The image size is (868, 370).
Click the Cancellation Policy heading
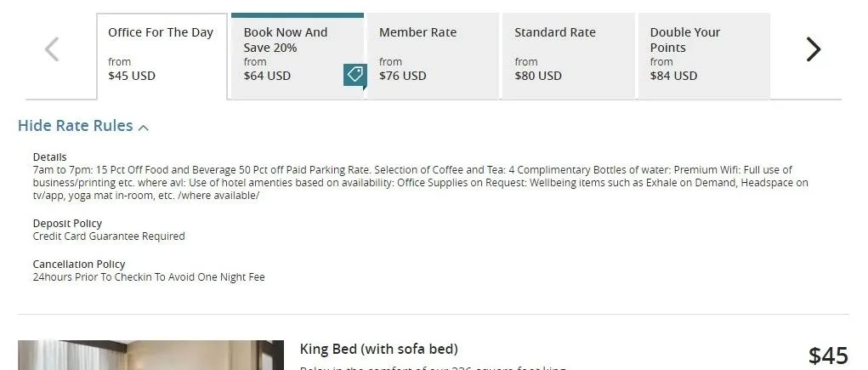79,265
